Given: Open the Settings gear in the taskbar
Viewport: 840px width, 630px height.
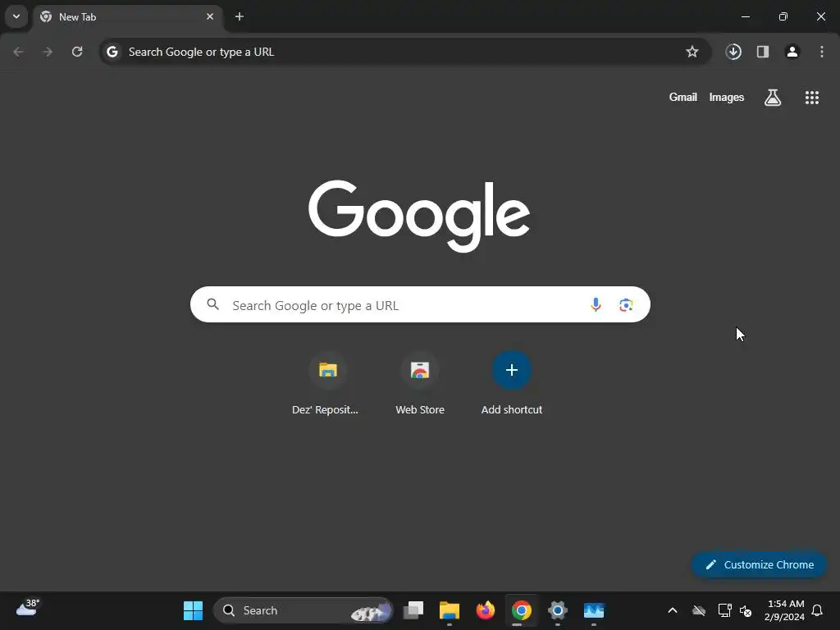Looking at the screenshot, I should click(558, 610).
